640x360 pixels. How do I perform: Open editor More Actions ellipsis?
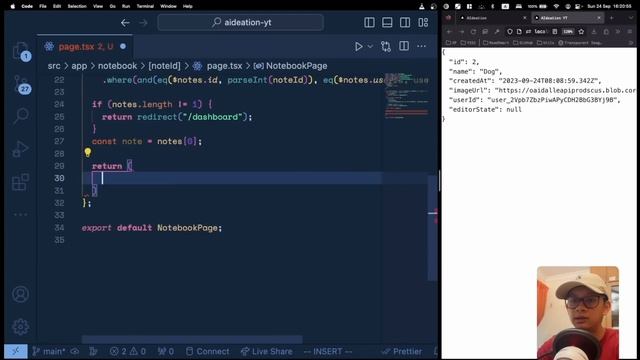pos(422,46)
